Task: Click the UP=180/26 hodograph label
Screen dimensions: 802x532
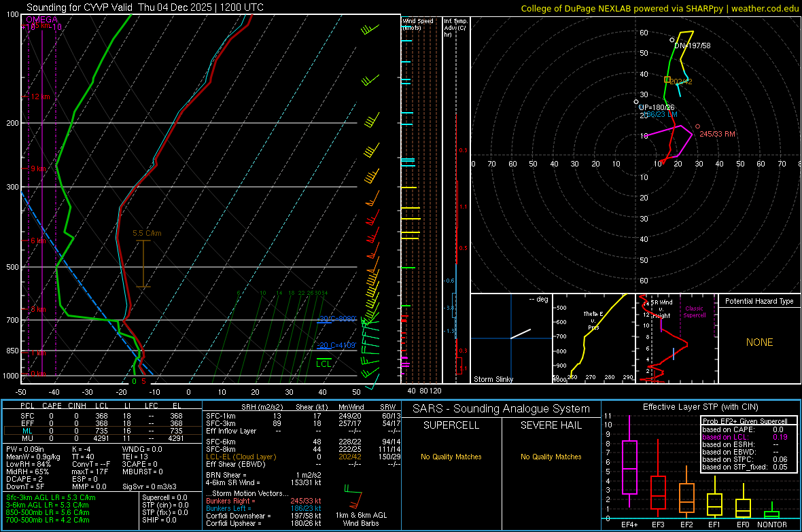Action: (x=657, y=107)
